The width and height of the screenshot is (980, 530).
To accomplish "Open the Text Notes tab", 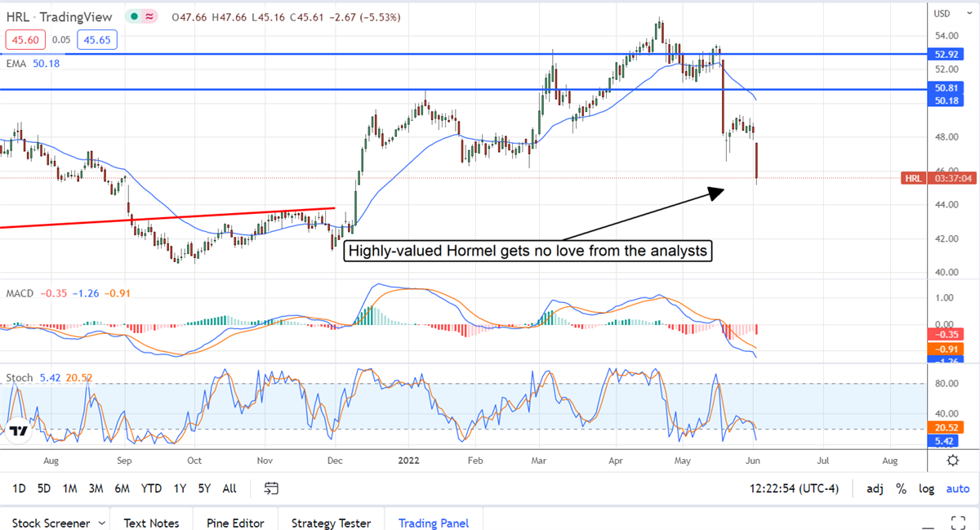I will (153, 523).
